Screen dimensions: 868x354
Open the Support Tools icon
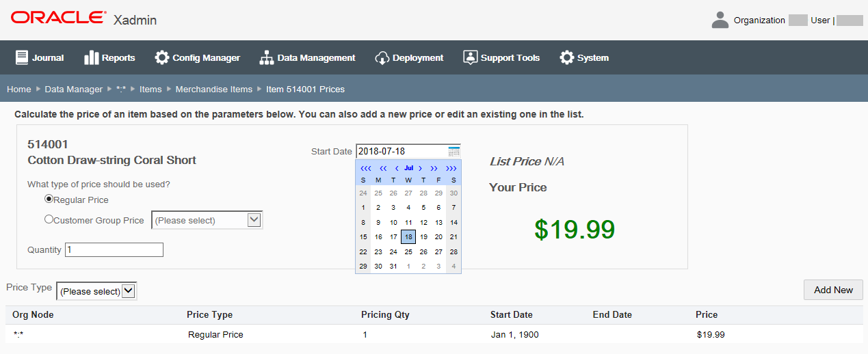(470, 57)
